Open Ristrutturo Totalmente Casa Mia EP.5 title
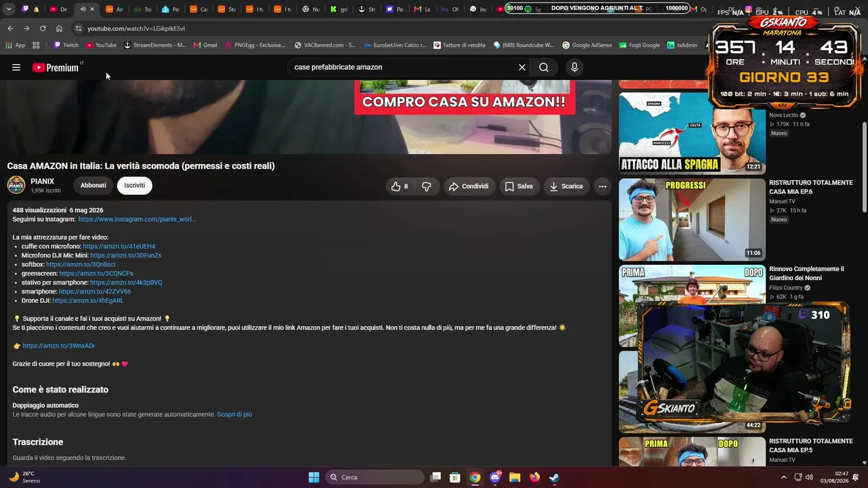Viewport: 868px width, 488px height. click(x=811, y=445)
